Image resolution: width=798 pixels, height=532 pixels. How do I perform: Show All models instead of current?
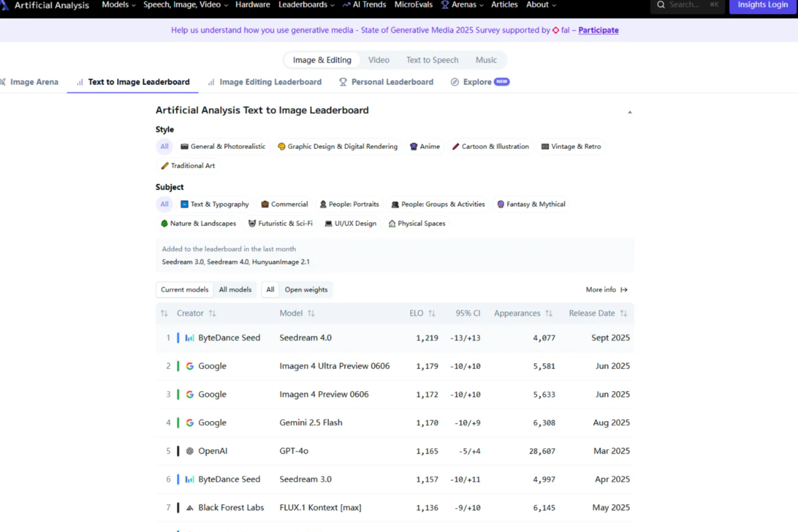235,290
